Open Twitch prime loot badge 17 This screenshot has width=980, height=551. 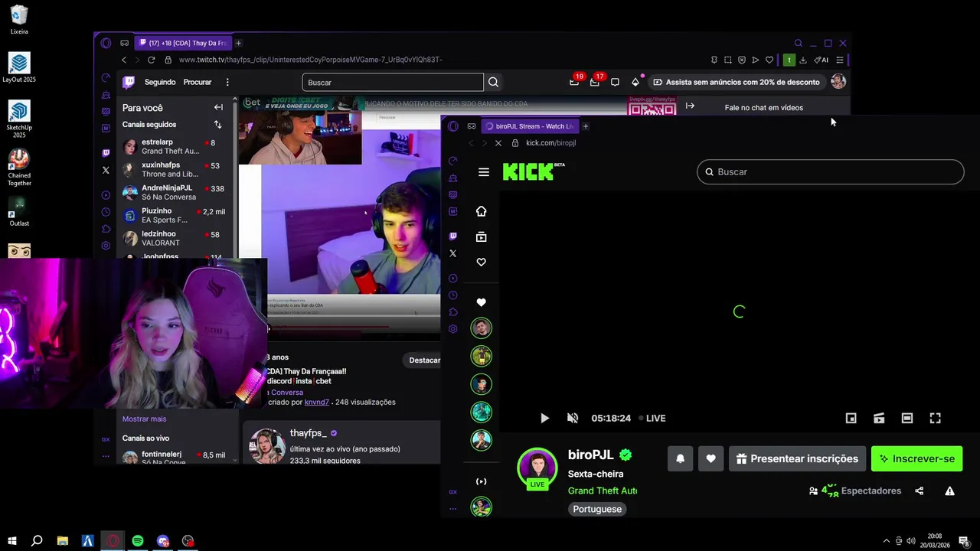(x=596, y=82)
